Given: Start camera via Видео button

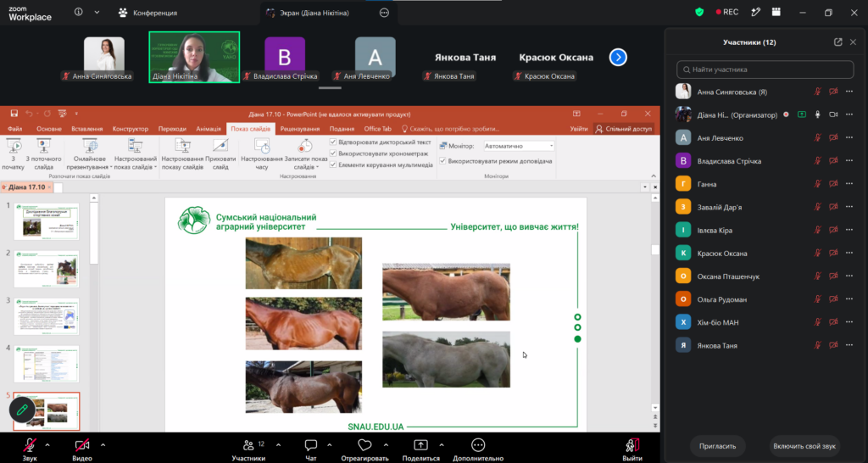Looking at the screenshot, I should (82, 449).
